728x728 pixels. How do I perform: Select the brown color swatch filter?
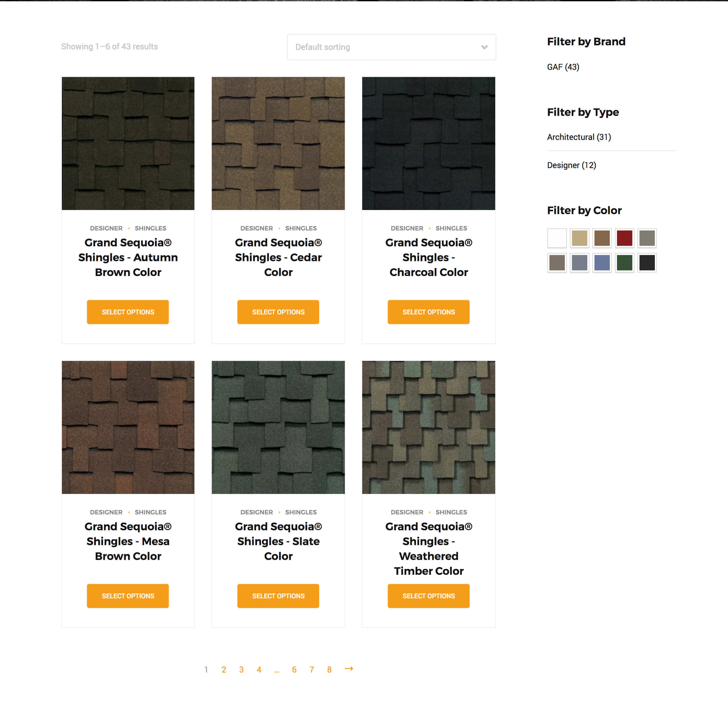(x=602, y=238)
